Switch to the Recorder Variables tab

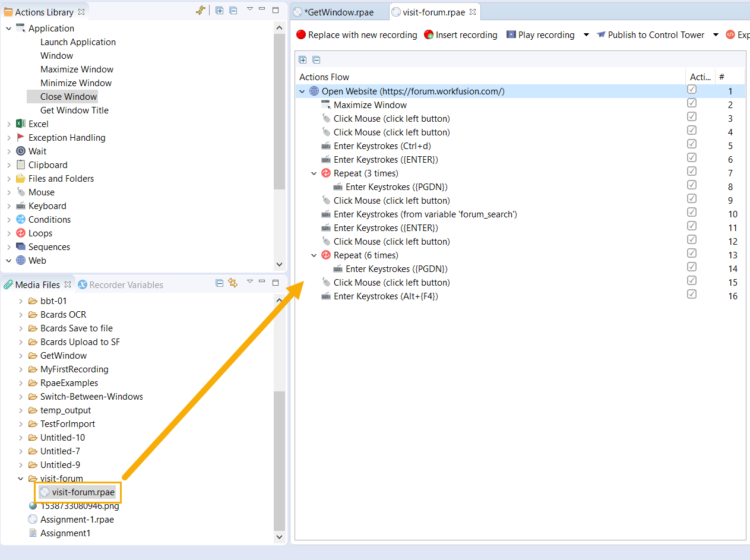pos(121,284)
